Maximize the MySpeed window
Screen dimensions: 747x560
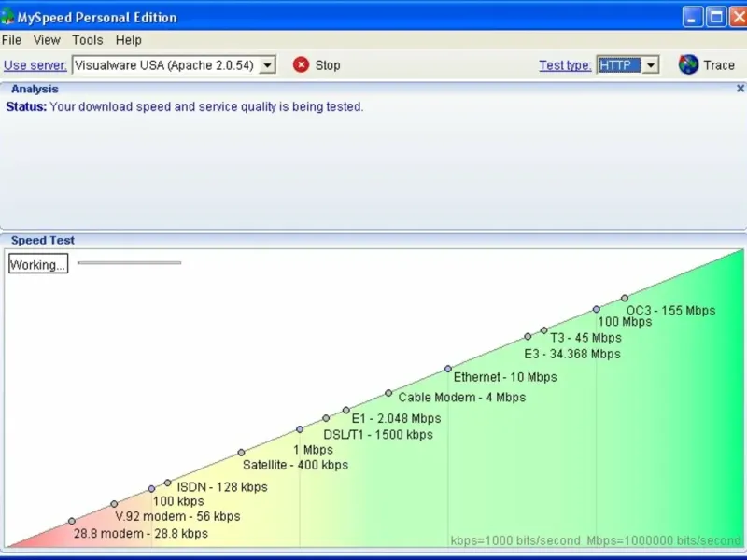click(x=716, y=17)
